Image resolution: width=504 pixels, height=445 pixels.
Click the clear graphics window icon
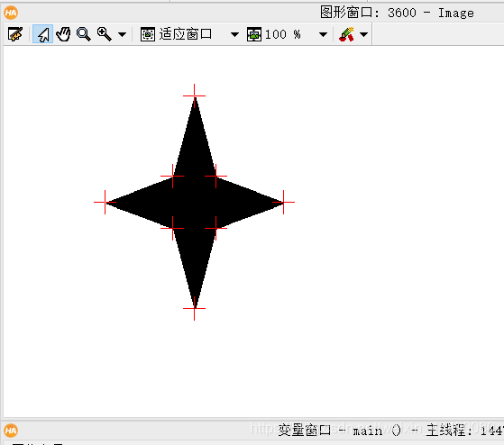coord(15,34)
